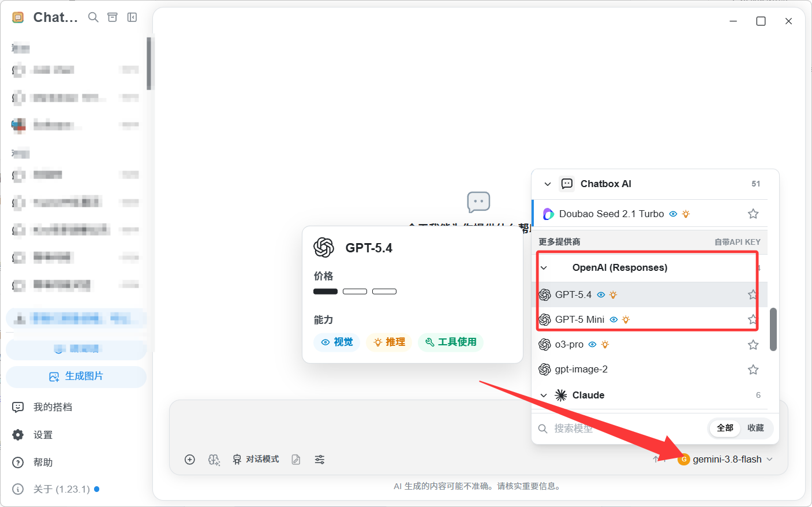Open the 对话模式 conversation mode selector
The height and width of the screenshot is (507, 812).
(x=256, y=460)
